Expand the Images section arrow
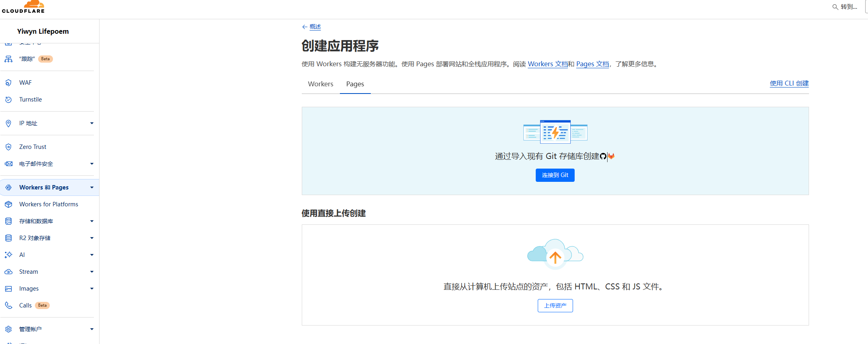The width and height of the screenshot is (868, 344). (92, 289)
